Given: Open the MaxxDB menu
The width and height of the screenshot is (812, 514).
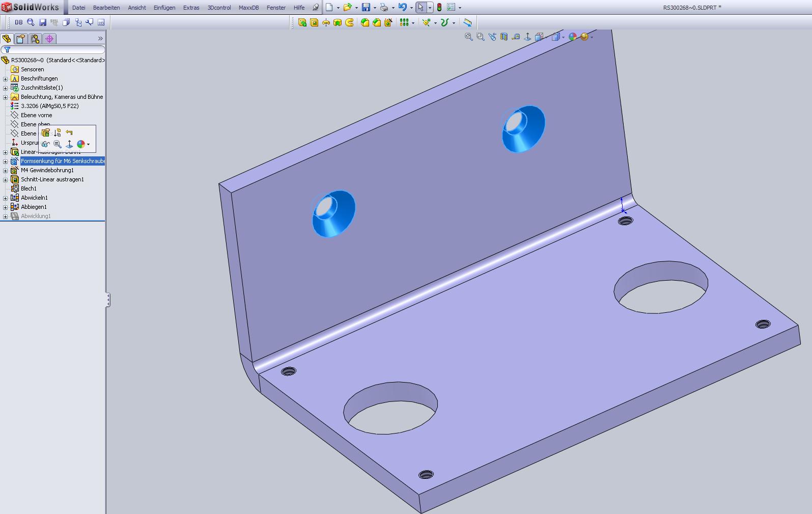Looking at the screenshot, I should coord(248,8).
